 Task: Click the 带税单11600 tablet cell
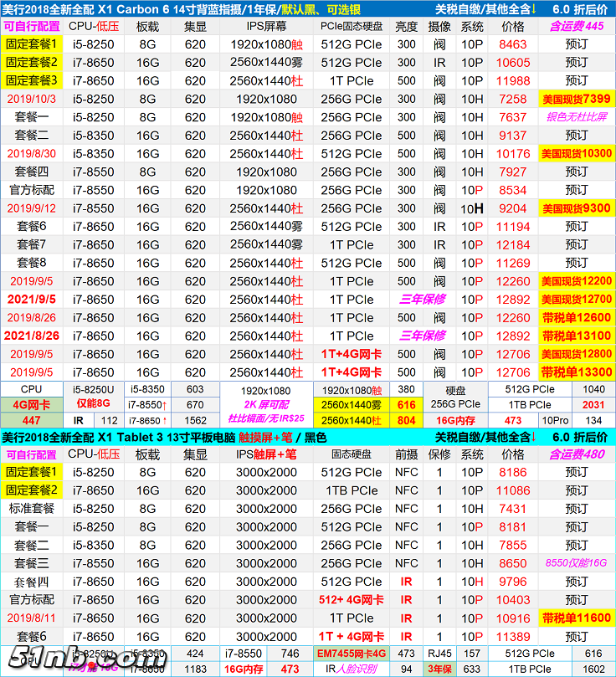[576, 618]
